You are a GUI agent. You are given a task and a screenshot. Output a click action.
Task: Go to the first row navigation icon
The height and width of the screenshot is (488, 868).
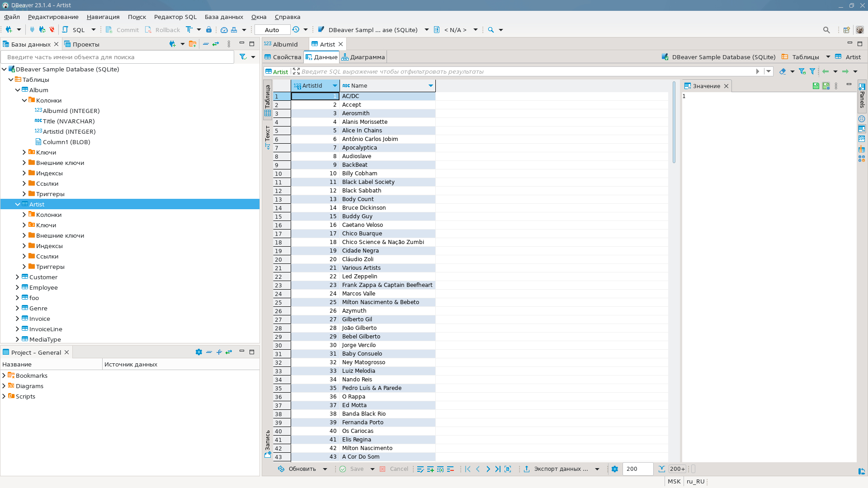pyautogui.click(x=468, y=469)
